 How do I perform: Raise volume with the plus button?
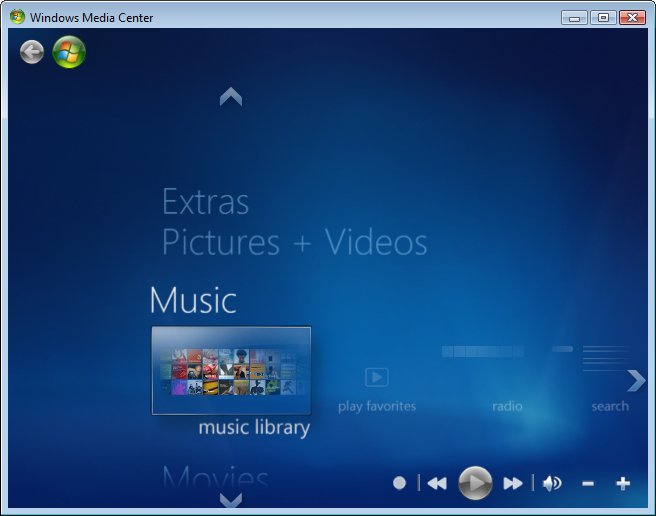(623, 483)
